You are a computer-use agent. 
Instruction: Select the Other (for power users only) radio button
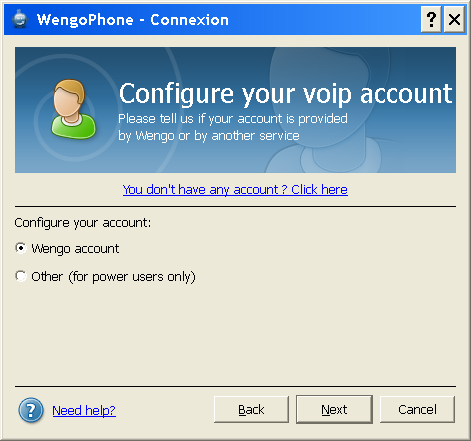(x=21, y=276)
